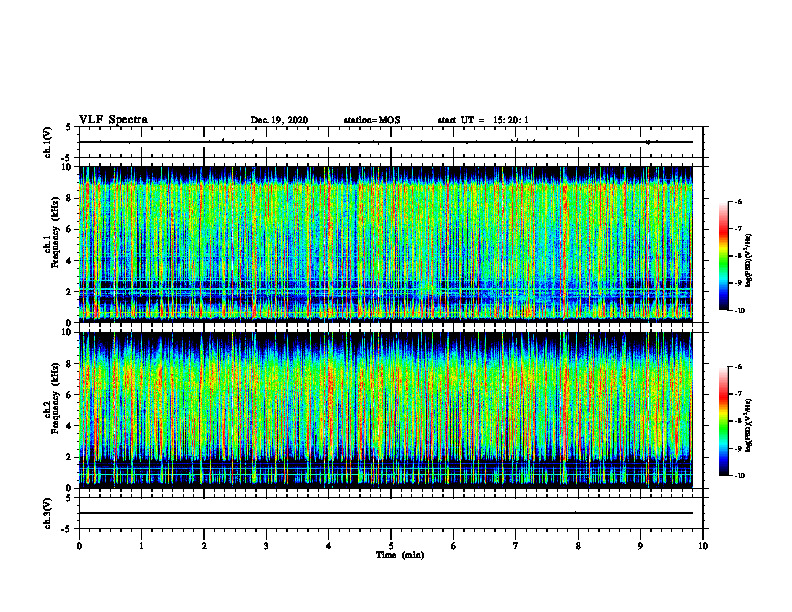Click the "ch.1(V)" voltage axis label
Viewport: 792px width, 612px height.
[47, 142]
